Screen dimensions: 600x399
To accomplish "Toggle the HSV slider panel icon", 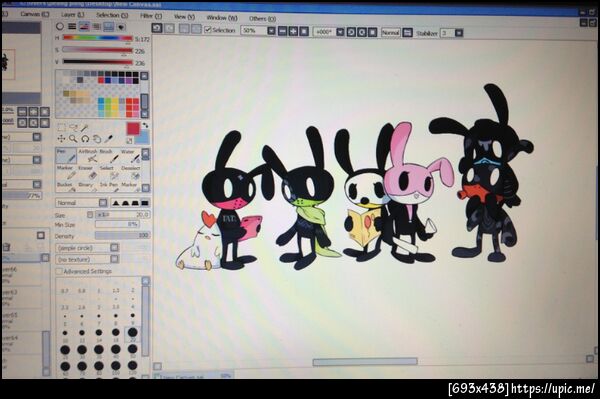I will click(84, 26).
